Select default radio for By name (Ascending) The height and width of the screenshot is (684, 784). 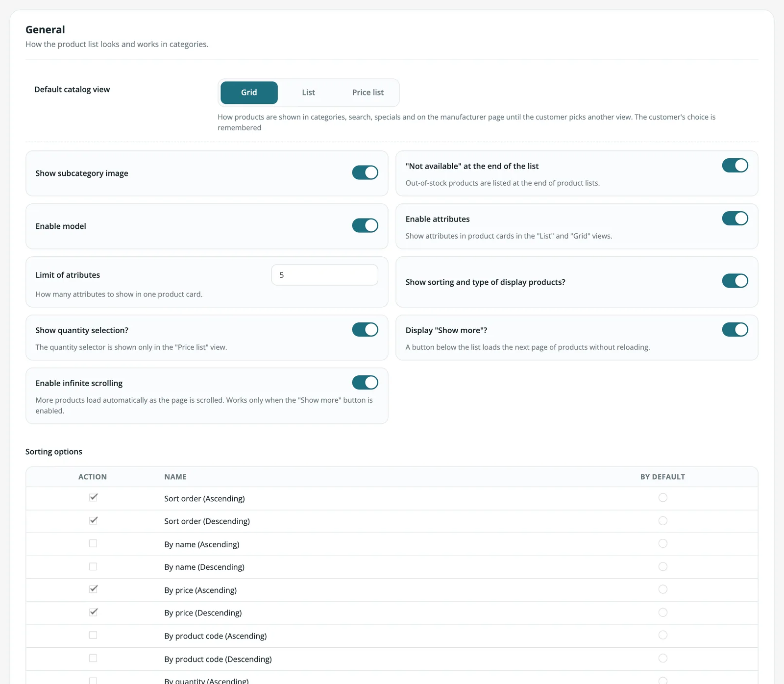pos(663,543)
